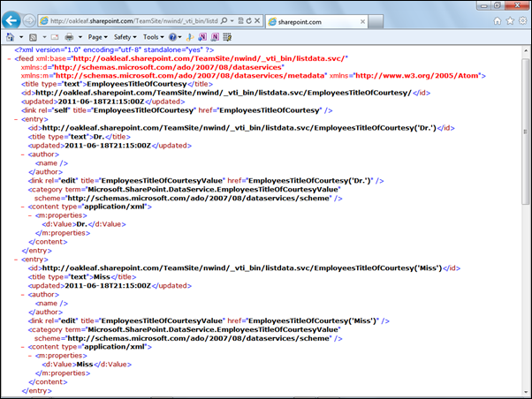Click the xml version declaration line
Screen dimensions: 532x399
click(114, 49)
